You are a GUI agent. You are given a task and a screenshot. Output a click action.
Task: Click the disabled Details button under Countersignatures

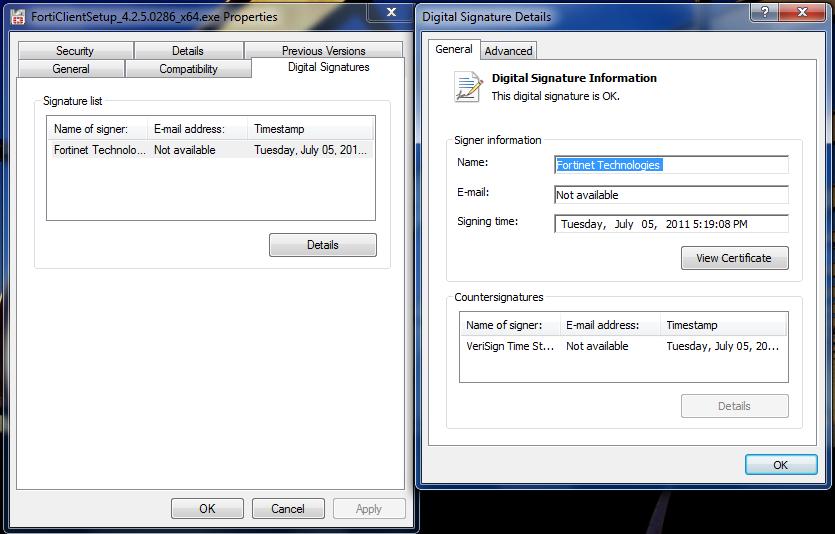tap(734, 406)
